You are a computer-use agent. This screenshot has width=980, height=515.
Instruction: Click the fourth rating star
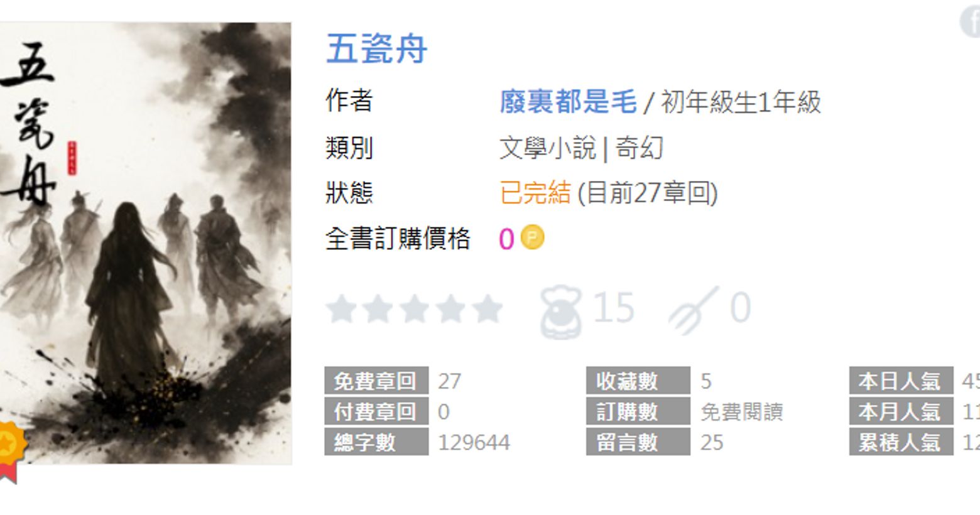(451, 308)
